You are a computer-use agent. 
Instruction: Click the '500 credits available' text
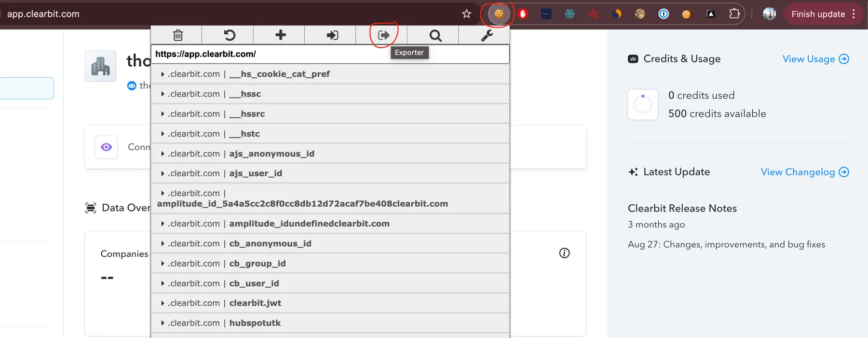(717, 113)
